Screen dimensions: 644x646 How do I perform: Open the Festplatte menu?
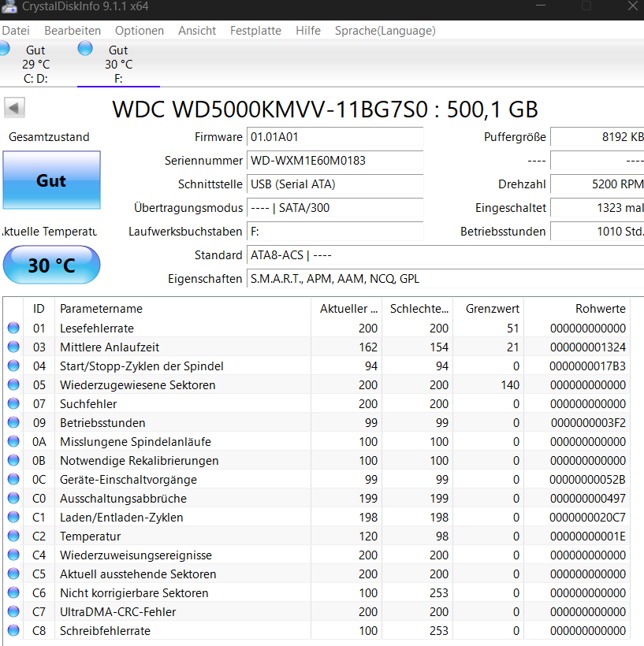[255, 31]
